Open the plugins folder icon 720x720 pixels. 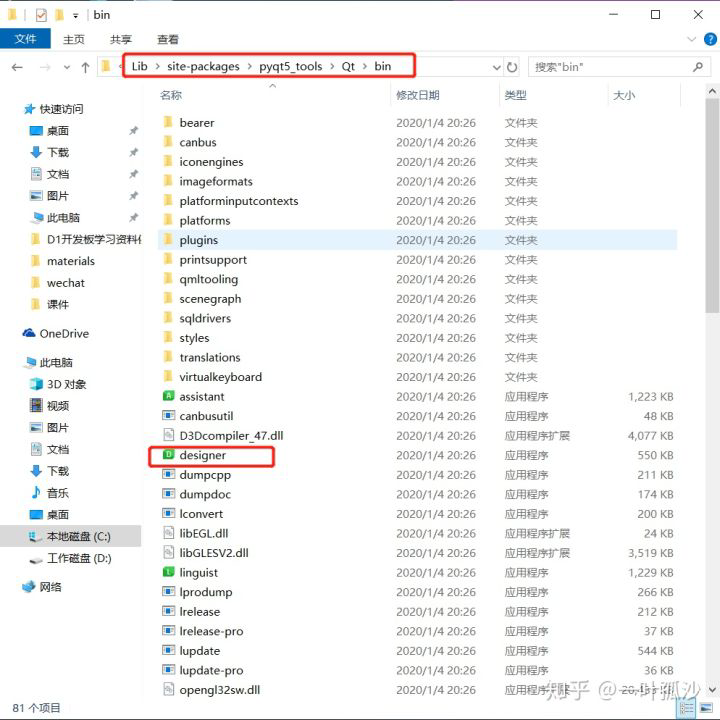click(x=168, y=239)
